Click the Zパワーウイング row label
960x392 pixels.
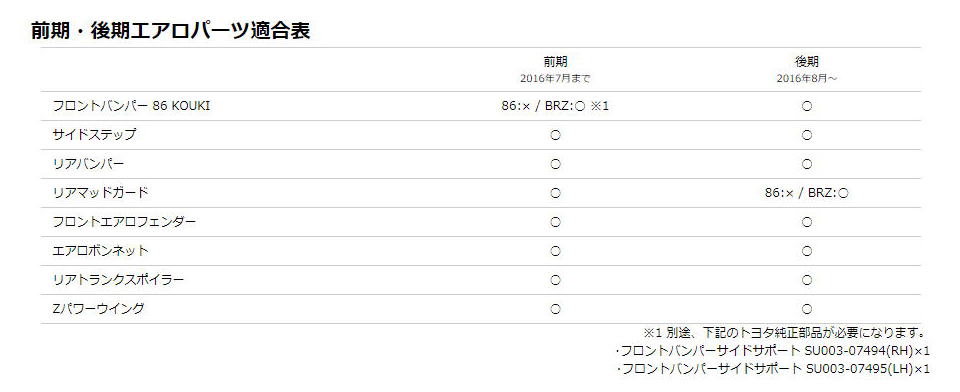[99, 309]
